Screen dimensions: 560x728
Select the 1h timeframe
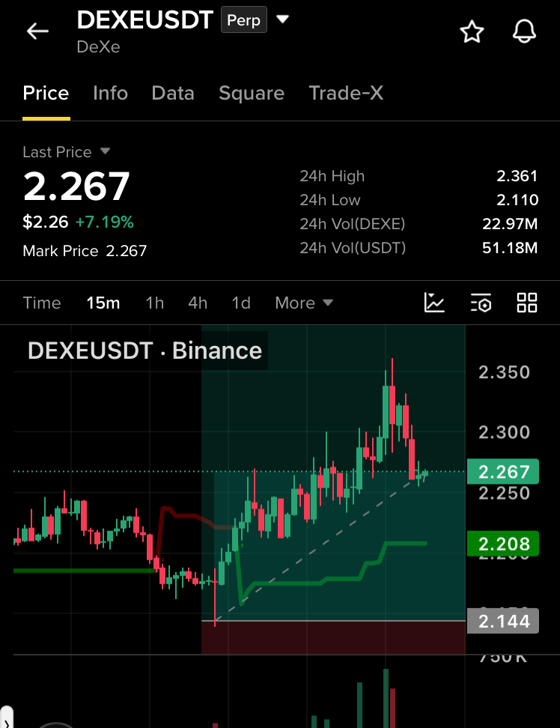(x=155, y=303)
